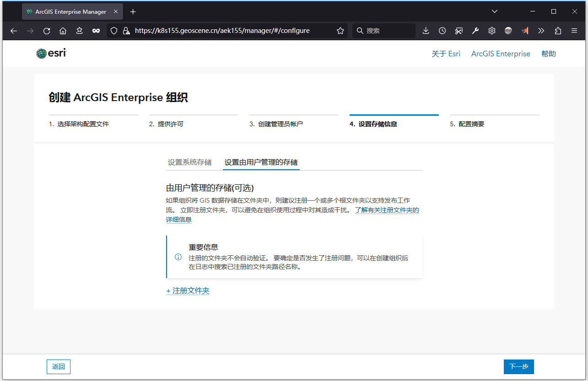
Task: Open the developer tools wrench icon
Action: pyautogui.click(x=475, y=31)
